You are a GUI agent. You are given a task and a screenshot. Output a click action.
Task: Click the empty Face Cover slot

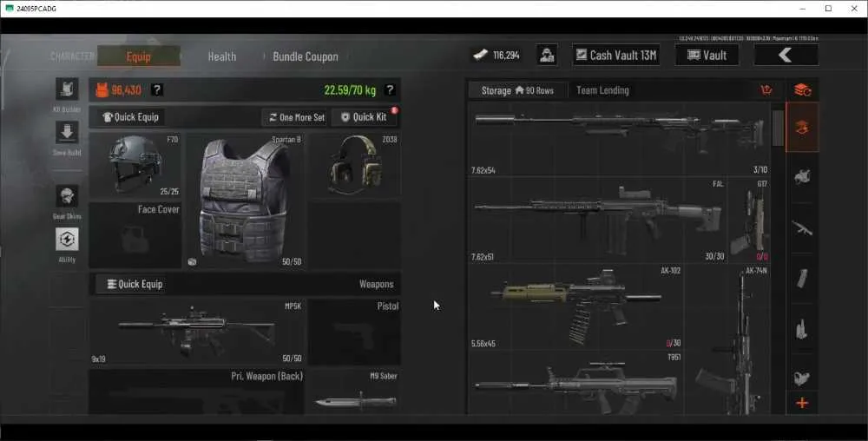coord(135,236)
